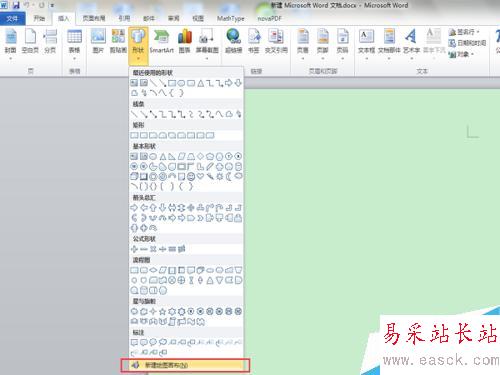Choose the division sign equation shape
The height and width of the screenshot is (375, 500).
[162, 249]
